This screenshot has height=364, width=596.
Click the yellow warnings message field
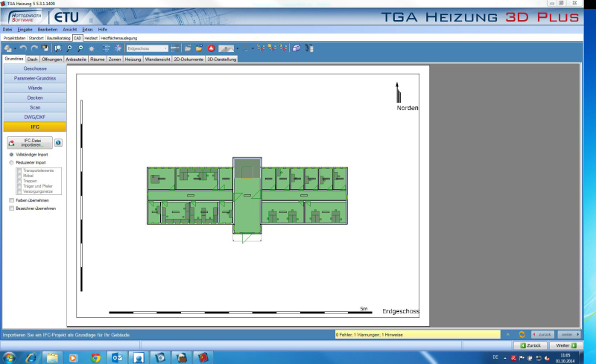pos(417,334)
